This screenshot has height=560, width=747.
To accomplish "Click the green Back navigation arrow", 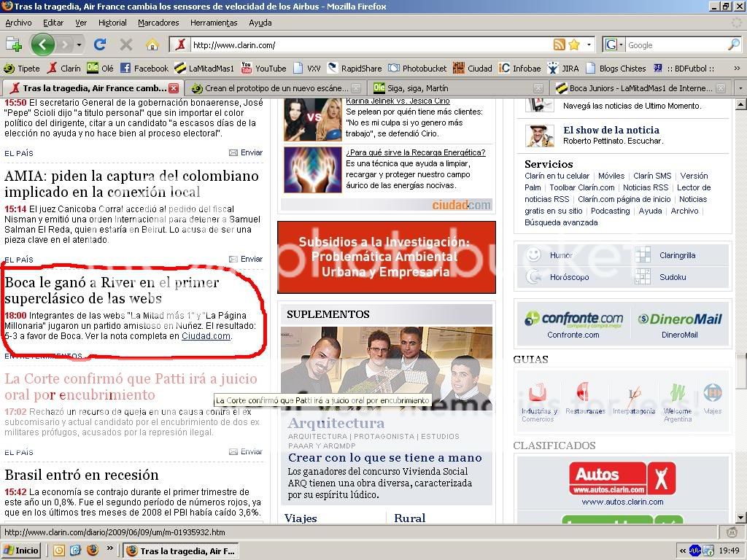I will tap(42, 44).
